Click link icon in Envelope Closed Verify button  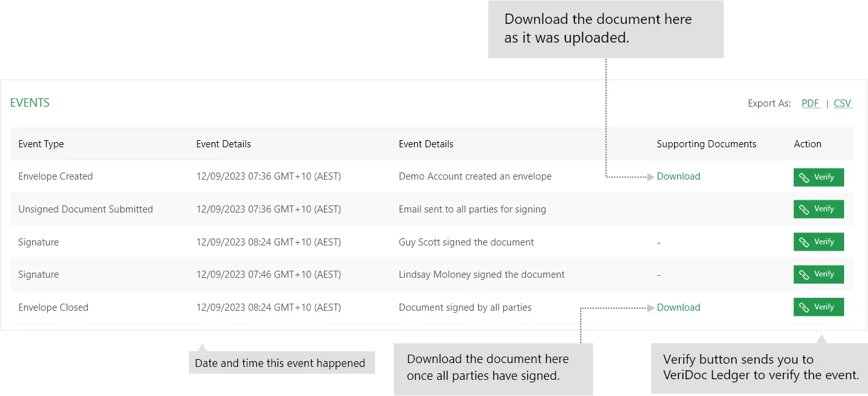(x=804, y=307)
